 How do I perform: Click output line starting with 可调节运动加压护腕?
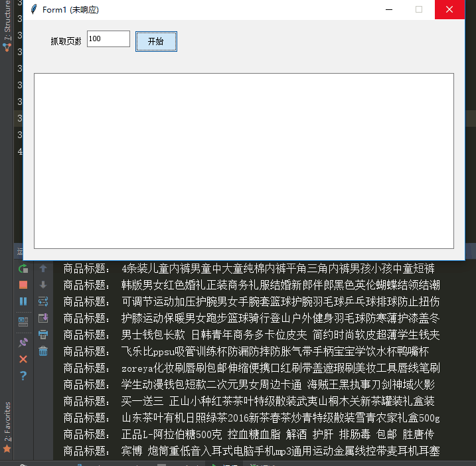[252, 301]
